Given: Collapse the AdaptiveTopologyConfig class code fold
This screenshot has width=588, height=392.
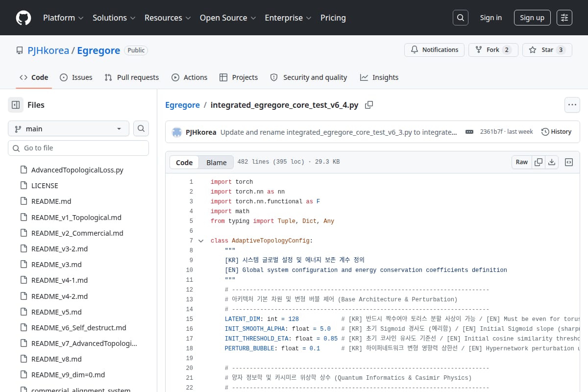Looking at the screenshot, I should (201, 241).
